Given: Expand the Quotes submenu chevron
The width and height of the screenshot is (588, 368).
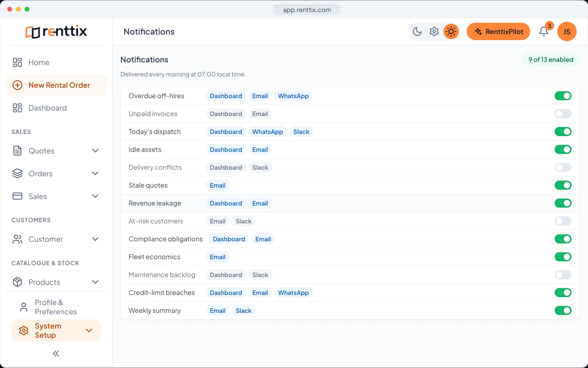Looking at the screenshot, I should (x=95, y=151).
